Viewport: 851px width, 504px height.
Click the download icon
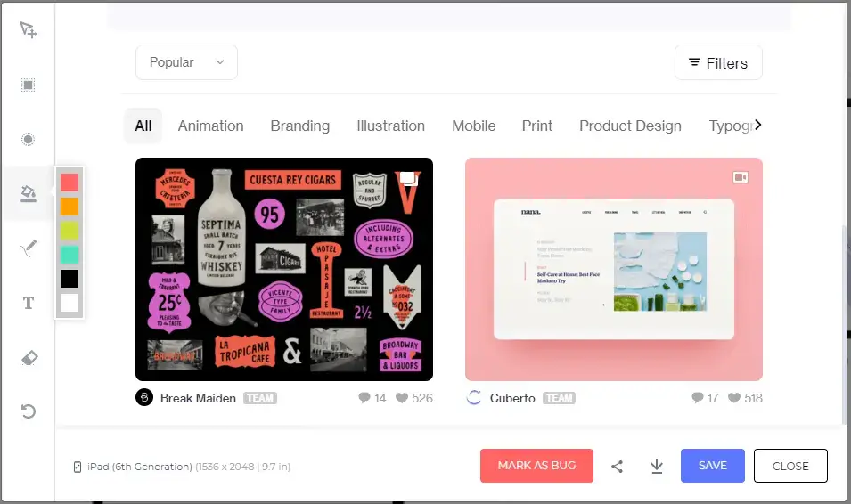coord(657,466)
